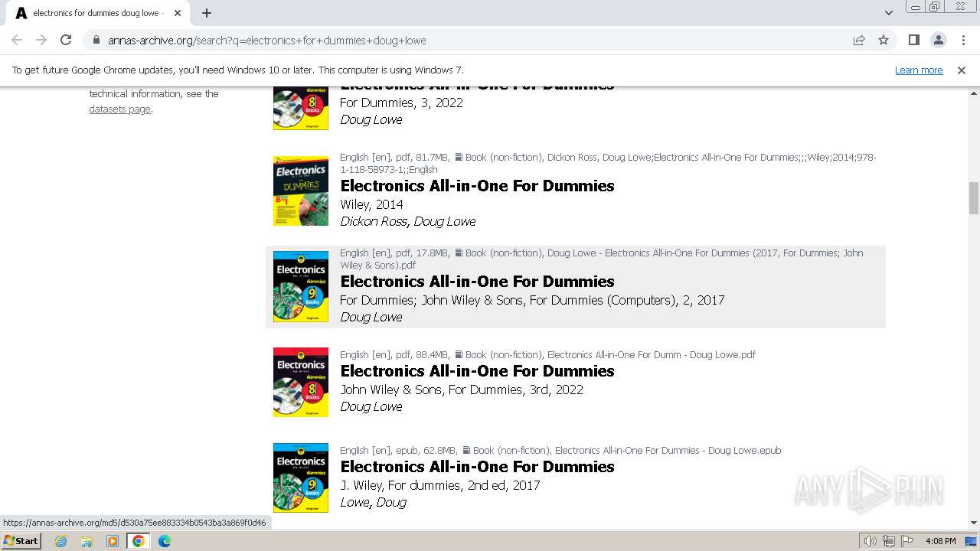Open a new browser tab
Image resolution: width=980 pixels, height=551 pixels.
coord(207,13)
